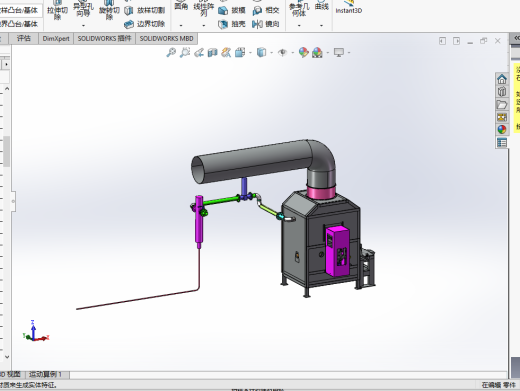Click the left panel collapse handle

[x=13, y=201]
